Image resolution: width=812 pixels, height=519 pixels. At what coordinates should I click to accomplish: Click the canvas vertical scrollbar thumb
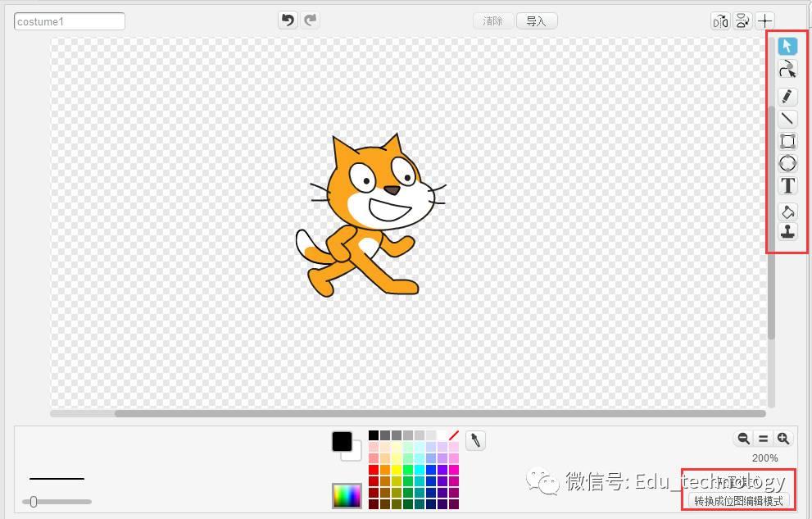[772, 223]
